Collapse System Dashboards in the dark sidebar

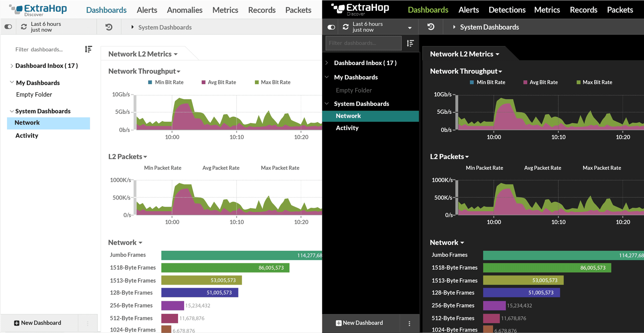pos(327,104)
